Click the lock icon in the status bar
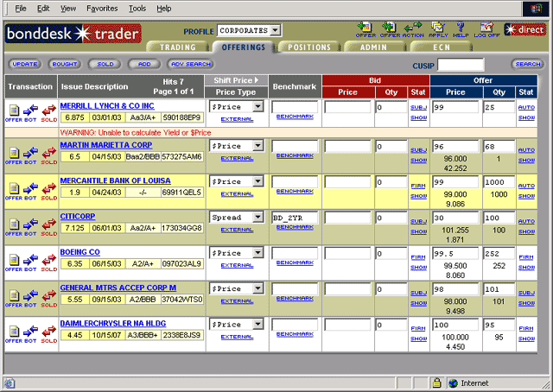Screen dimensions: 553x392 (x=437, y=383)
